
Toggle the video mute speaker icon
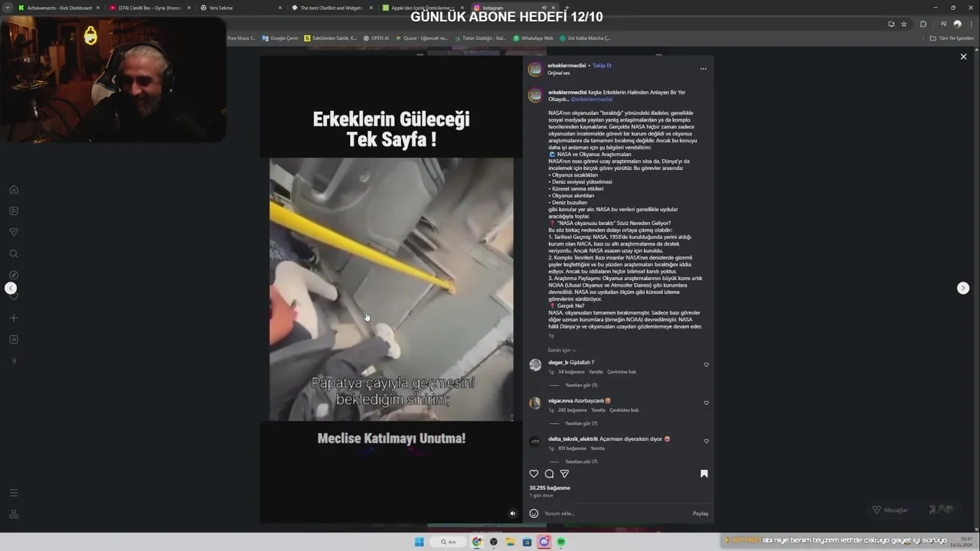click(513, 514)
